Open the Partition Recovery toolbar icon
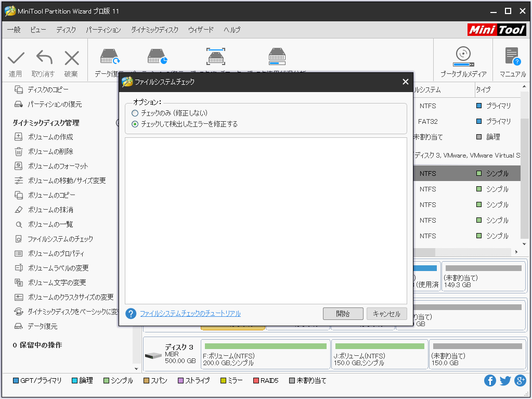The width and height of the screenshot is (532, 399). click(157, 57)
